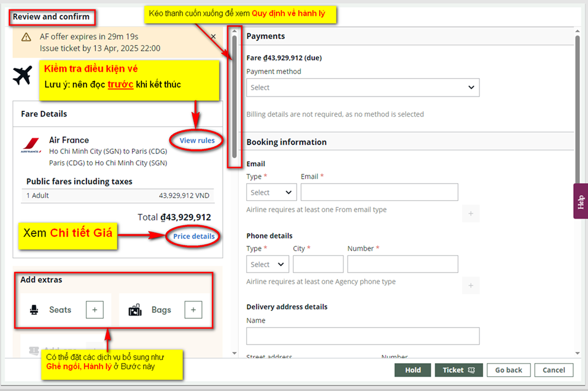Screen dimensions: 588x391
Task: Click the Air France logo
Action: (31, 145)
